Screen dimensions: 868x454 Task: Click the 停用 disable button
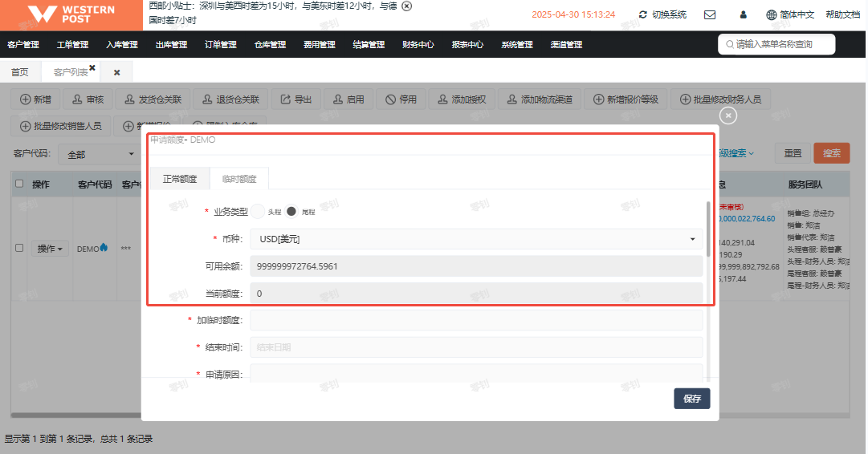coord(401,99)
